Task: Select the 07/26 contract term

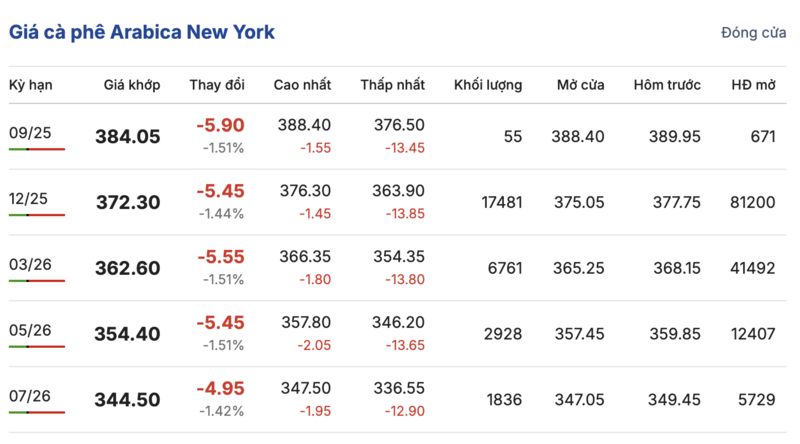Action: point(30,396)
